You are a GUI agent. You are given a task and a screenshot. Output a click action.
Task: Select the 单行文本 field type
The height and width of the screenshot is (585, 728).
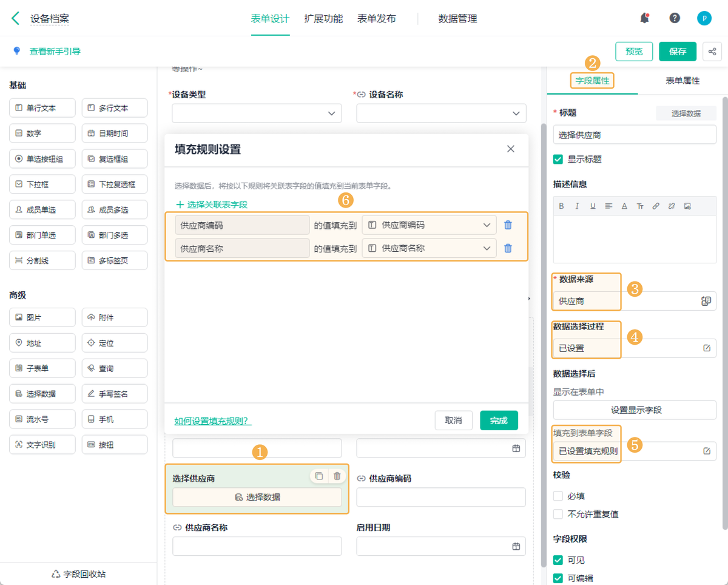pos(42,107)
